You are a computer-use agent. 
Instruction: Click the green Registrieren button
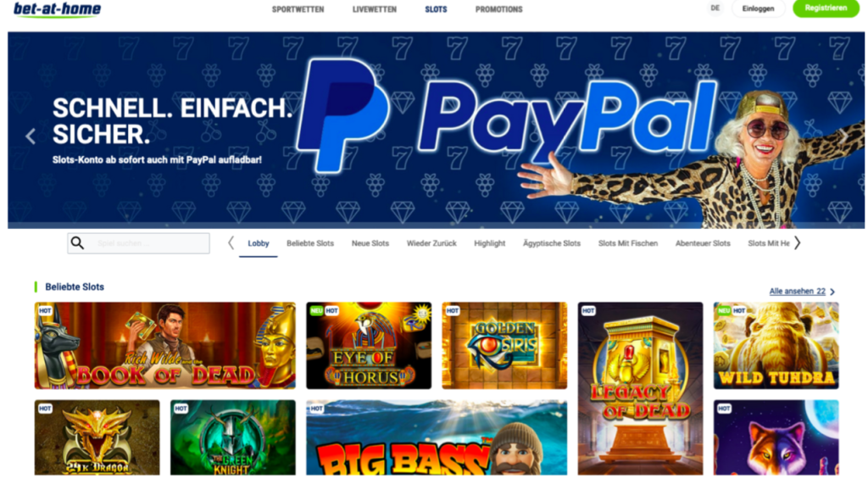(x=826, y=8)
